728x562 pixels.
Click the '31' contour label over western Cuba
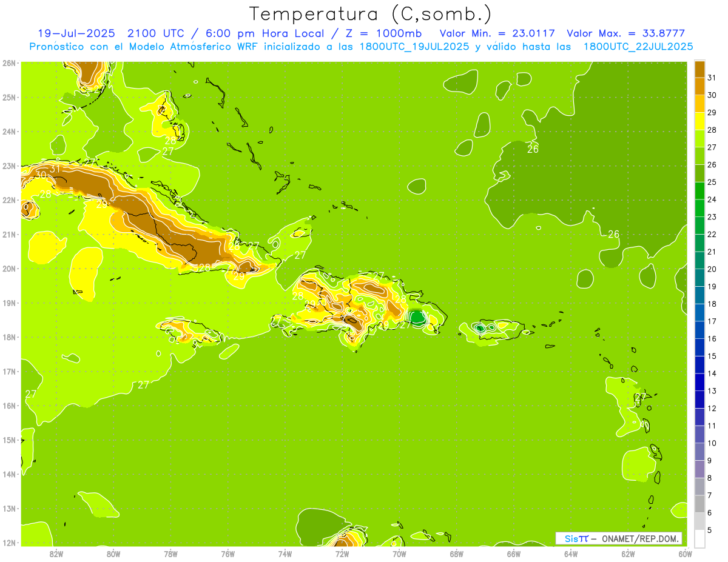(x=55, y=169)
